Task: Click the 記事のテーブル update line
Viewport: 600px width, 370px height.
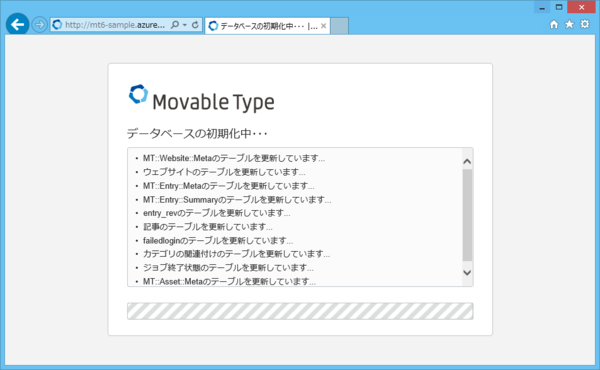Action: (x=208, y=227)
